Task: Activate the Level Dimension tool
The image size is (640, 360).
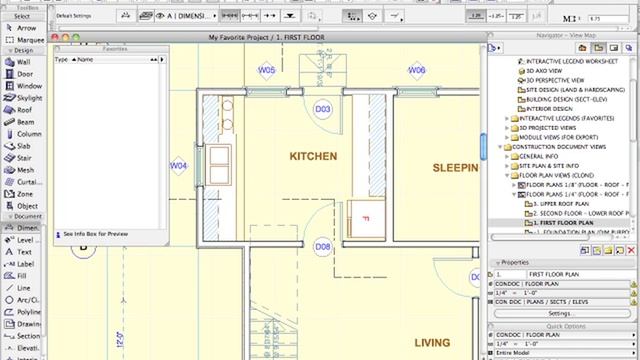Action: point(23,240)
